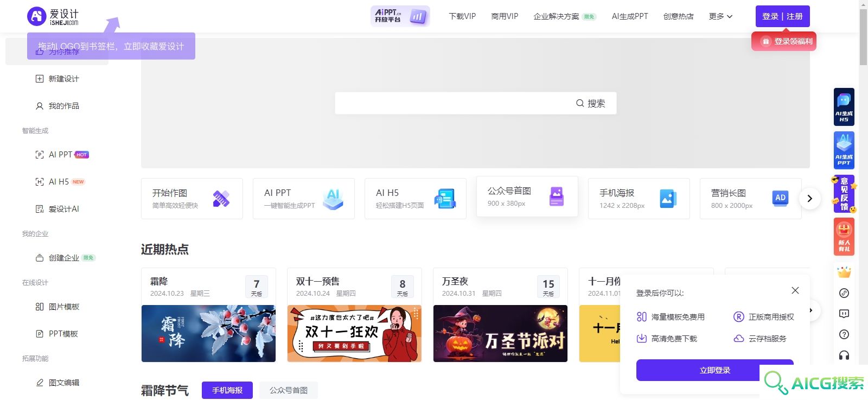This screenshot has height=400, width=868.
Task: Select 爱设计AI in the sidebar
Action: [x=57, y=209]
